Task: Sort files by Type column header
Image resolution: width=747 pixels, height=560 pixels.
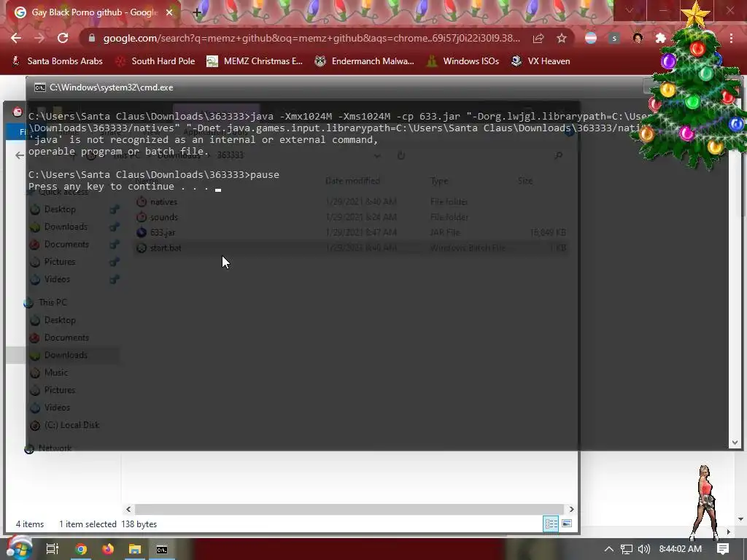Action: pyautogui.click(x=439, y=181)
